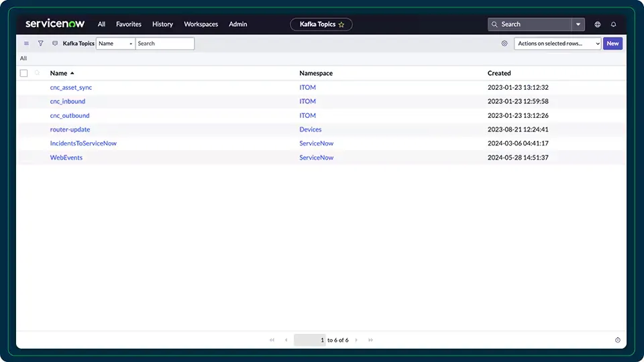Select created date 2024-05-28 14:51:37
This screenshot has width=644, height=362.
click(x=518, y=158)
